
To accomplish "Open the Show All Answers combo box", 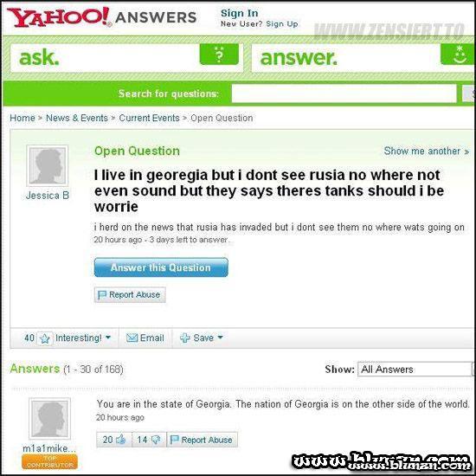I will (x=416, y=370).
